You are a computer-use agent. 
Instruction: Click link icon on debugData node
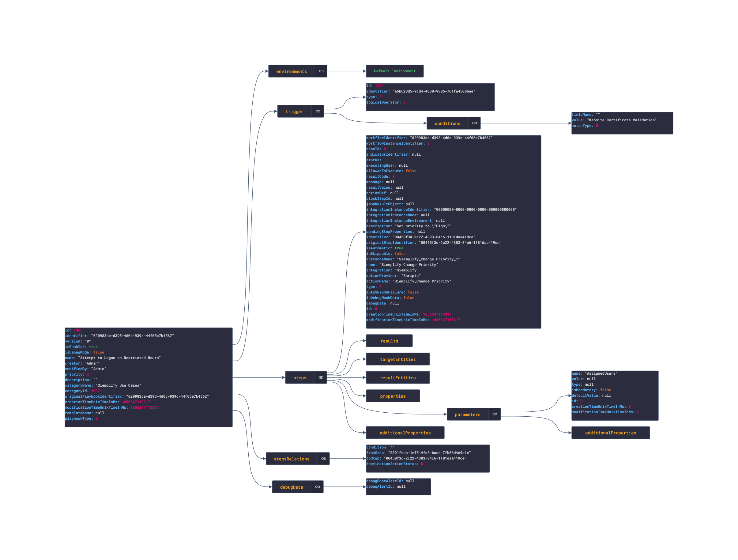[x=317, y=487]
